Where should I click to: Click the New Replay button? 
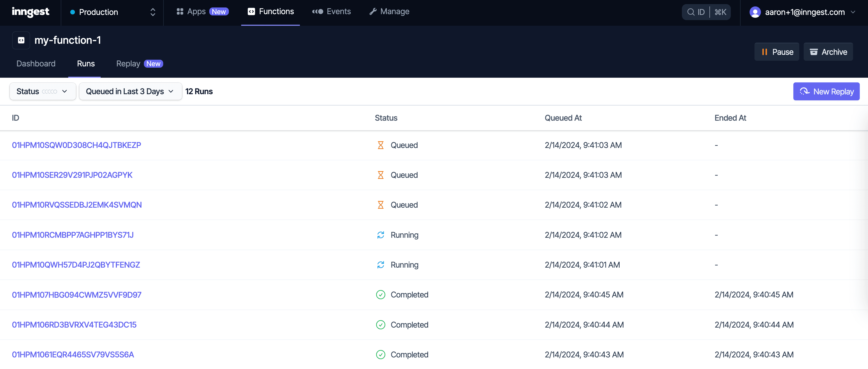(826, 91)
